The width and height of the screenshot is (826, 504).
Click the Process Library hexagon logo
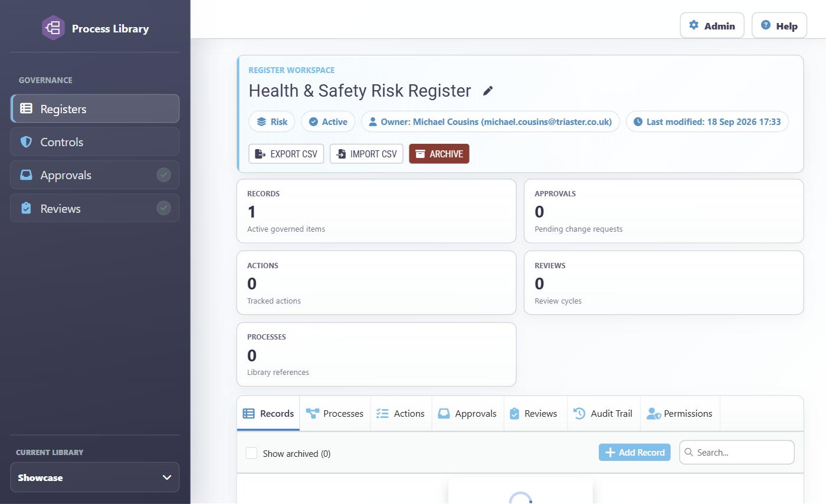[x=53, y=28]
